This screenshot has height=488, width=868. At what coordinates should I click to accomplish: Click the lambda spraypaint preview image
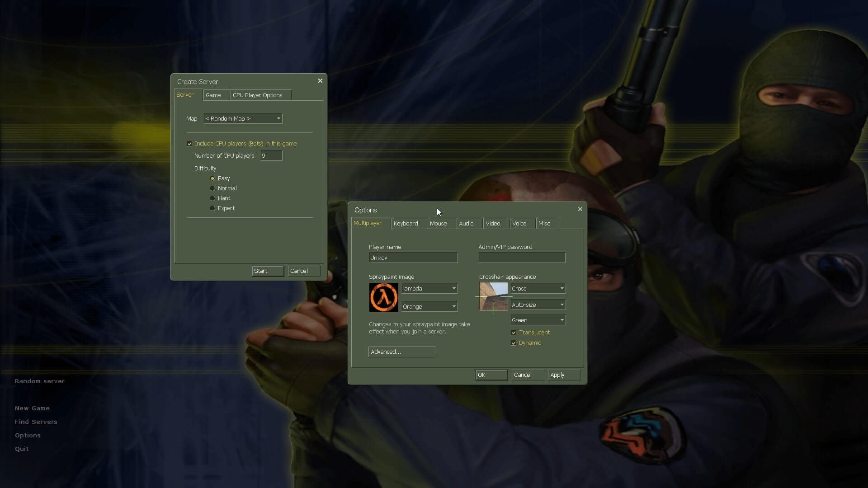click(x=383, y=297)
